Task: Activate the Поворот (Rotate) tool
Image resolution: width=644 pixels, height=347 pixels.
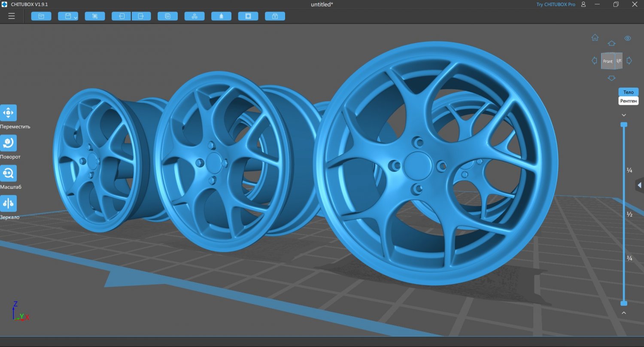Action: tap(9, 143)
